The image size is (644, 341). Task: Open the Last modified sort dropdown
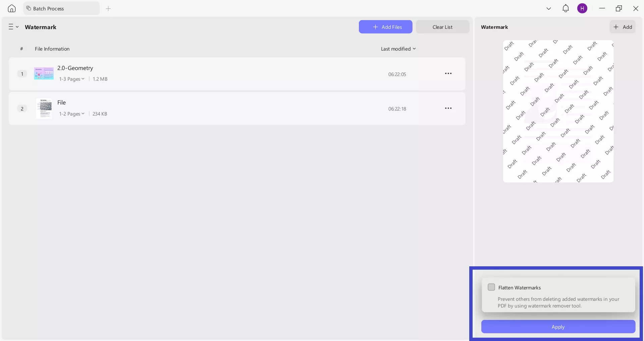(398, 49)
